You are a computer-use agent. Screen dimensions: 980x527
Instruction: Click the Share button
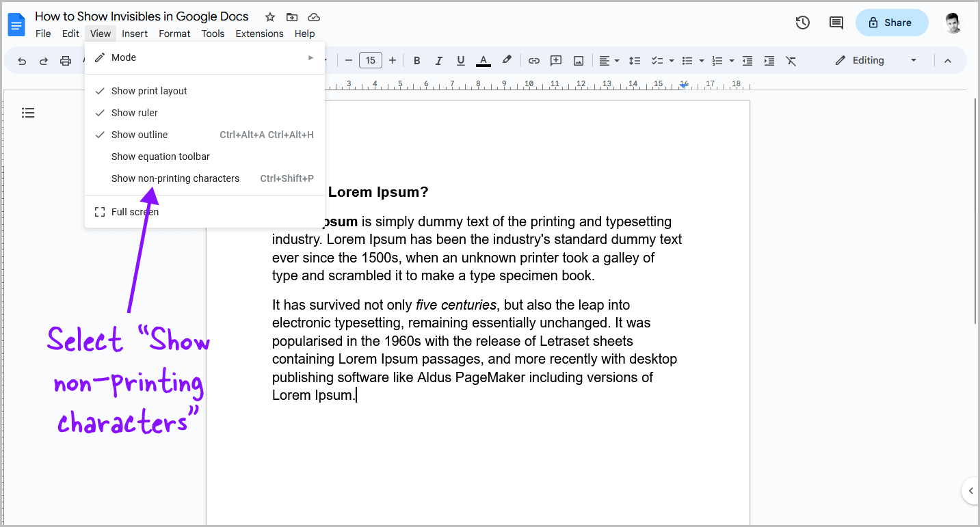click(892, 23)
